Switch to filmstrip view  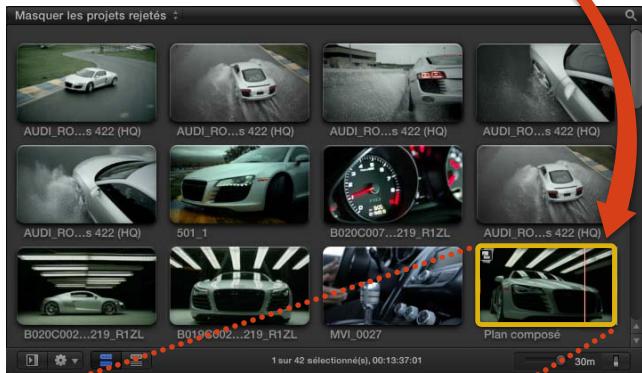pos(106,360)
